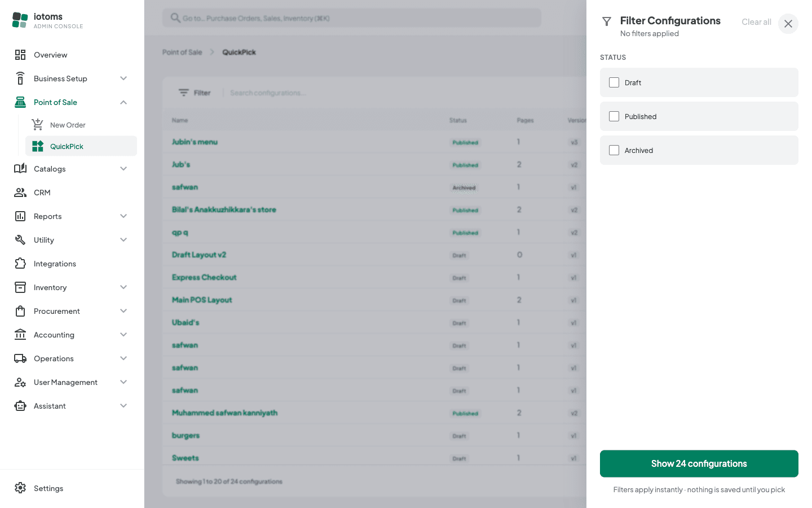This screenshot has height=508, width=812.
Task: Click the Point of Sale register icon
Action: pos(20,102)
